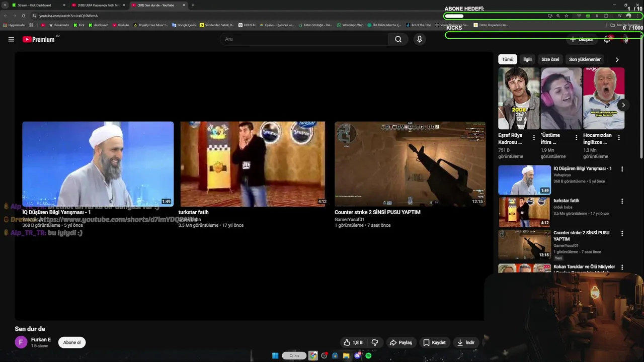Click the taskbar Ara search box

294,356
